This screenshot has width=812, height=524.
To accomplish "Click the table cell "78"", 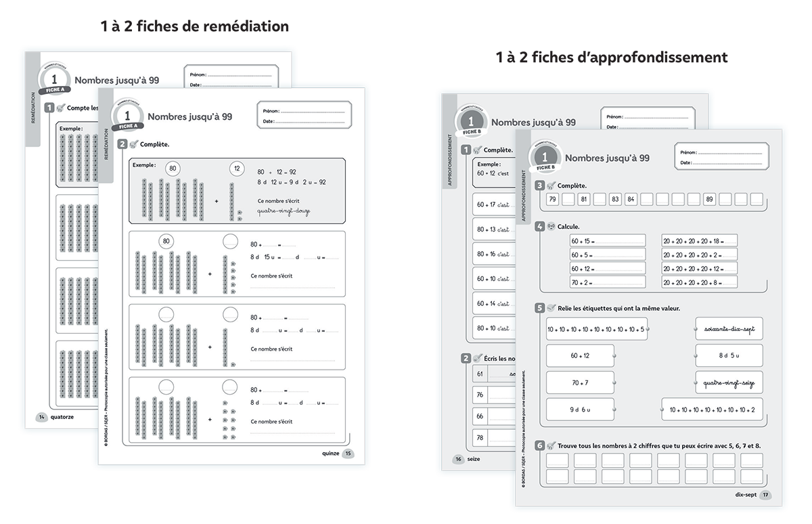I will tap(480, 438).
